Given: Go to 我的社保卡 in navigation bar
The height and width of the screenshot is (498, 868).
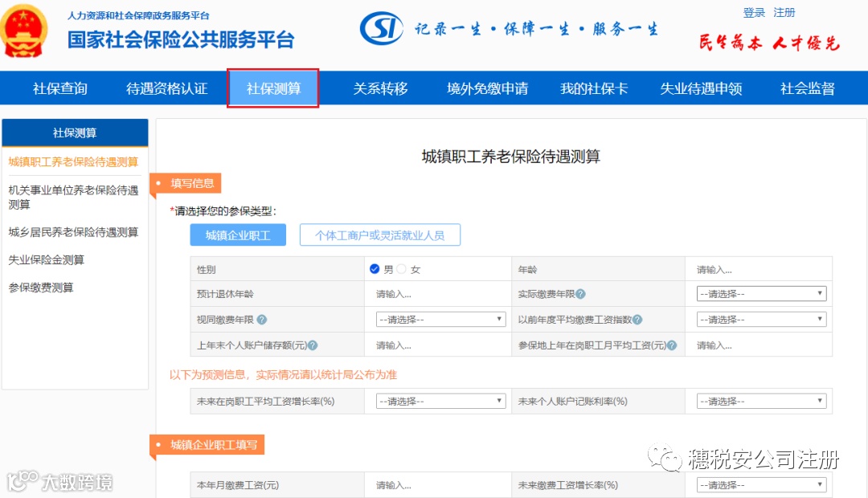Looking at the screenshot, I should tap(594, 88).
